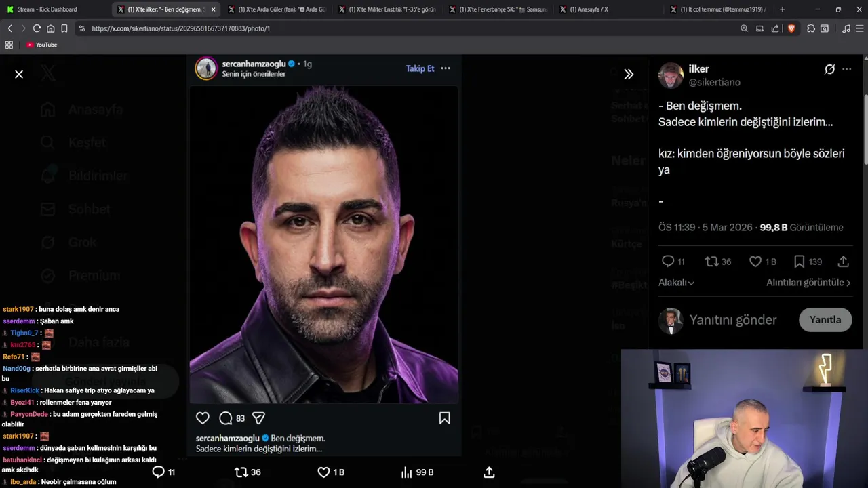Open the browser hamburger menu
Image resolution: width=868 pixels, height=488 pixels.
click(860, 28)
